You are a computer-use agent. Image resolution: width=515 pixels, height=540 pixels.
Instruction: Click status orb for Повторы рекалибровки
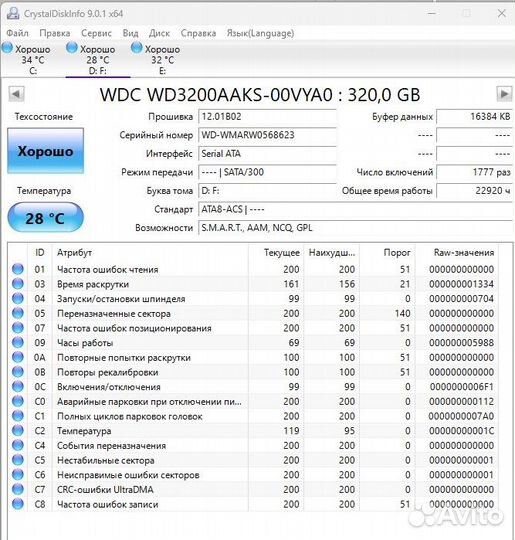coord(18,372)
